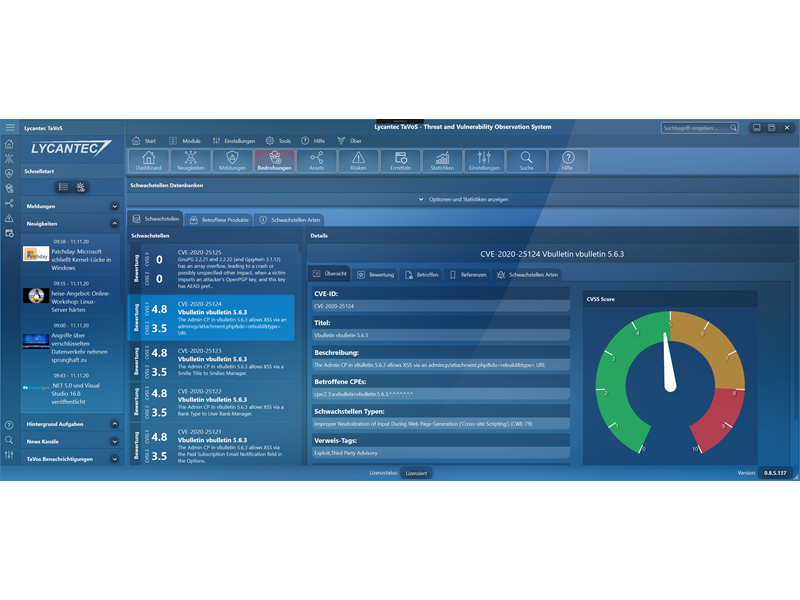
Task: Open the Dashboard module
Action: click(x=148, y=161)
